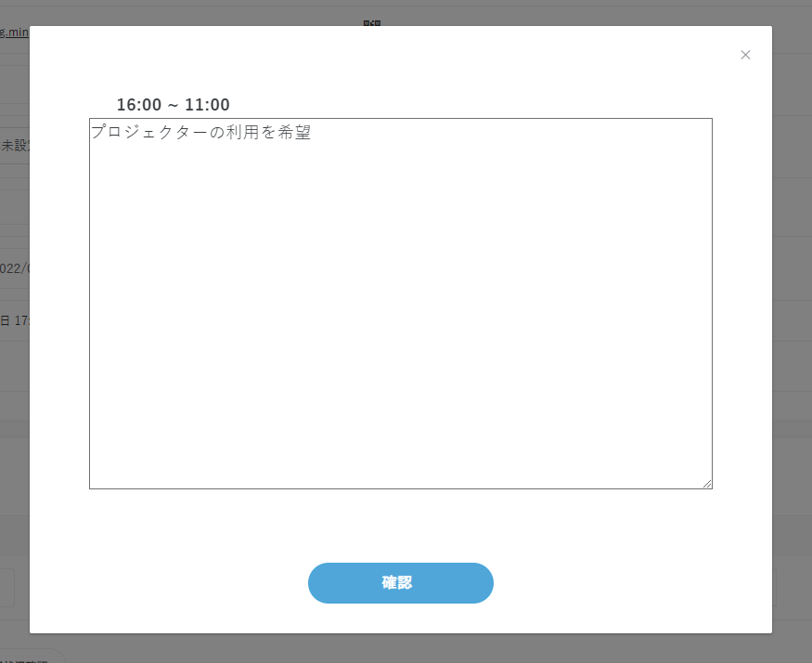
Task: Select the 未設定 field behind the dialog
Action: click(x=15, y=146)
